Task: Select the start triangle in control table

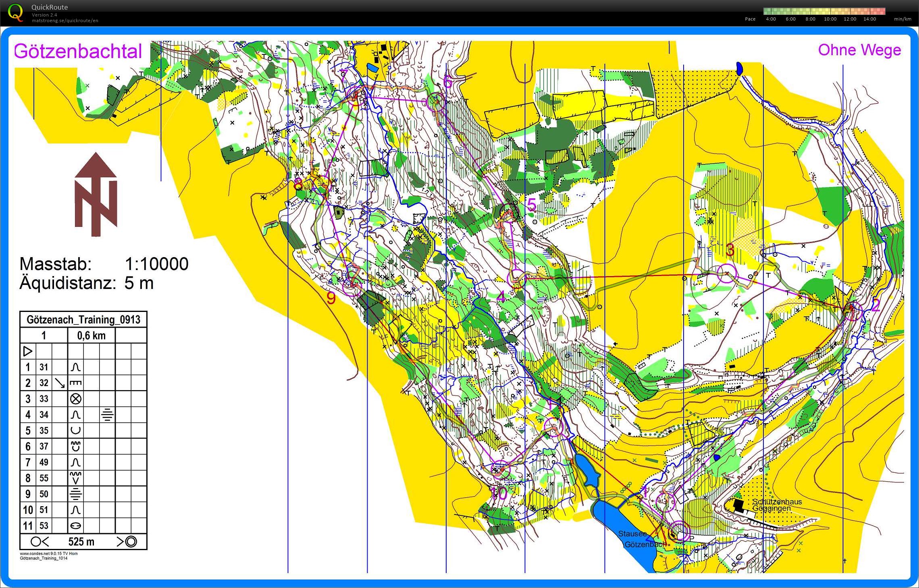Action: (x=28, y=351)
